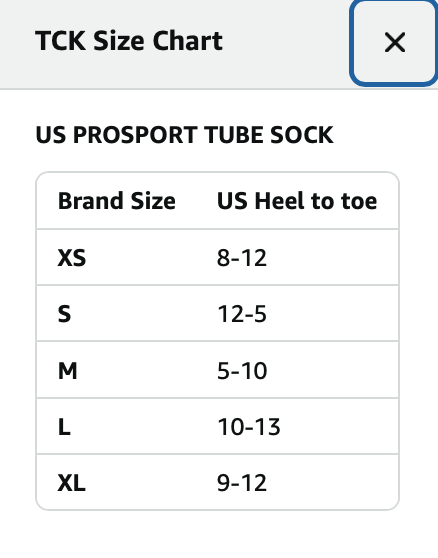Click the word Chart in the title
Screen dimensions: 438x558
tap(188, 41)
